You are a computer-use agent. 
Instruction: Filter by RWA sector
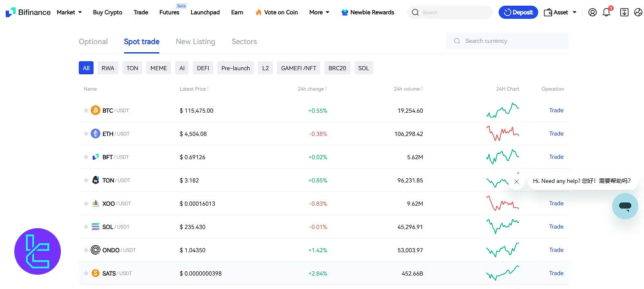108,68
